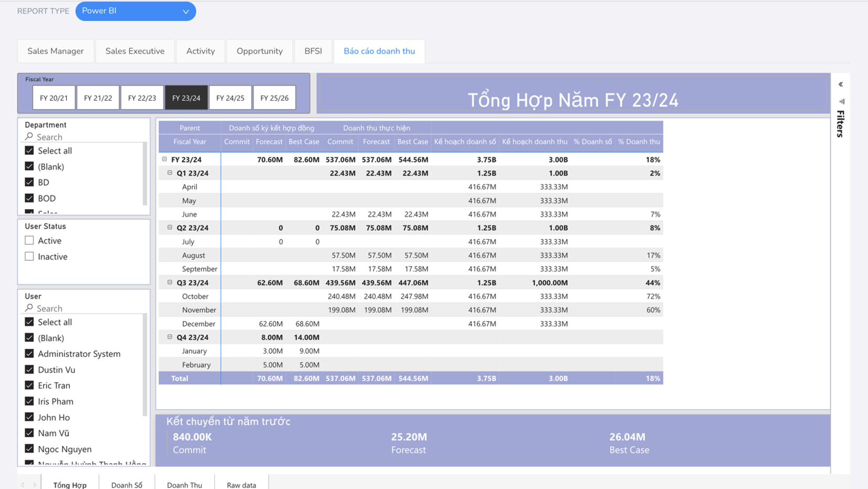Open the Report Type dropdown
868x489 pixels.
pyautogui.click(x=135, y=11)
